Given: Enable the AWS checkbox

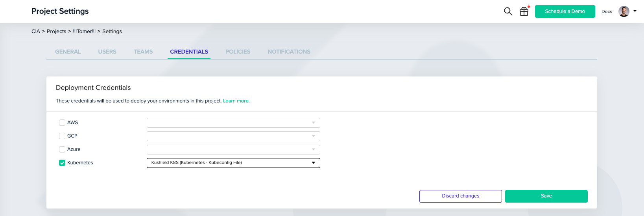Looking at the screenshot, I should (62, 123).
